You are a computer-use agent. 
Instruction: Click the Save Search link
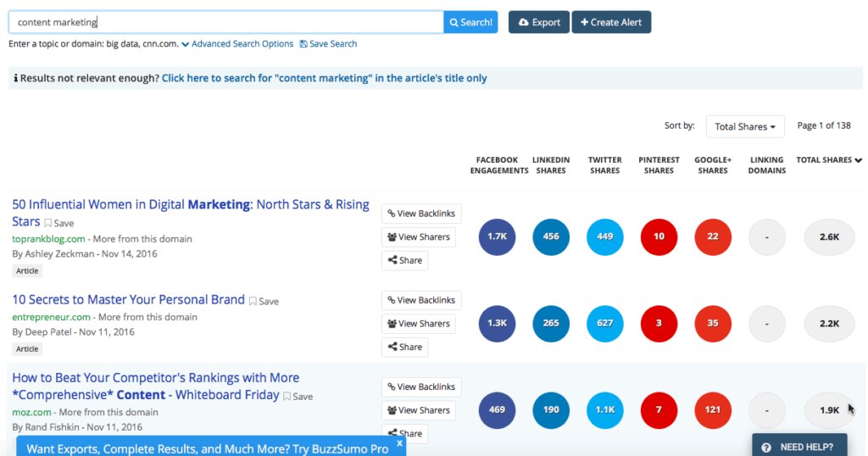328,44
